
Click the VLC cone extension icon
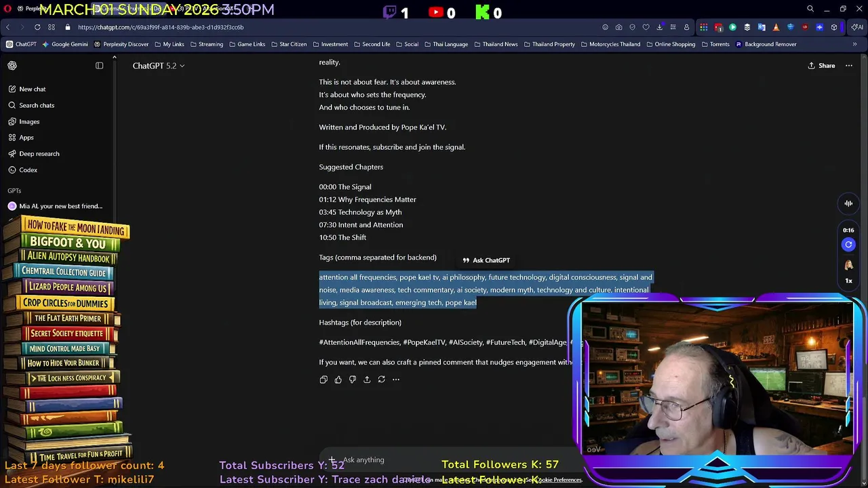tap(776, 27)
